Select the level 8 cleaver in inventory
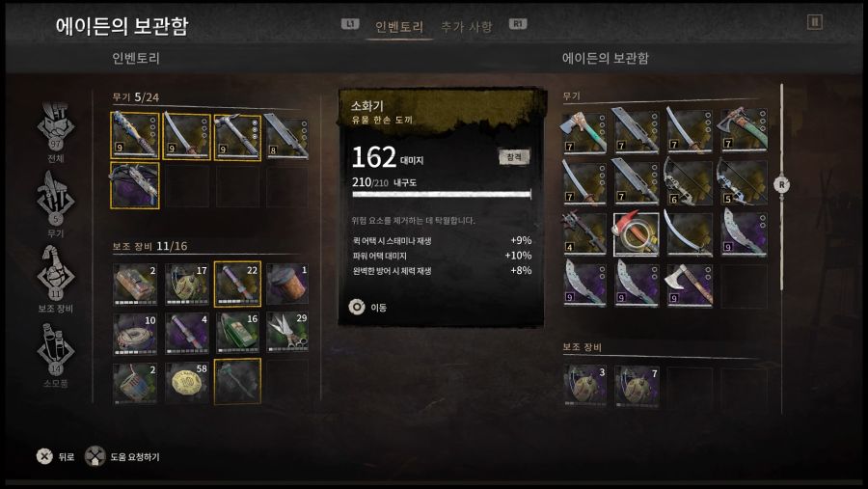 [x=286, y=136]
